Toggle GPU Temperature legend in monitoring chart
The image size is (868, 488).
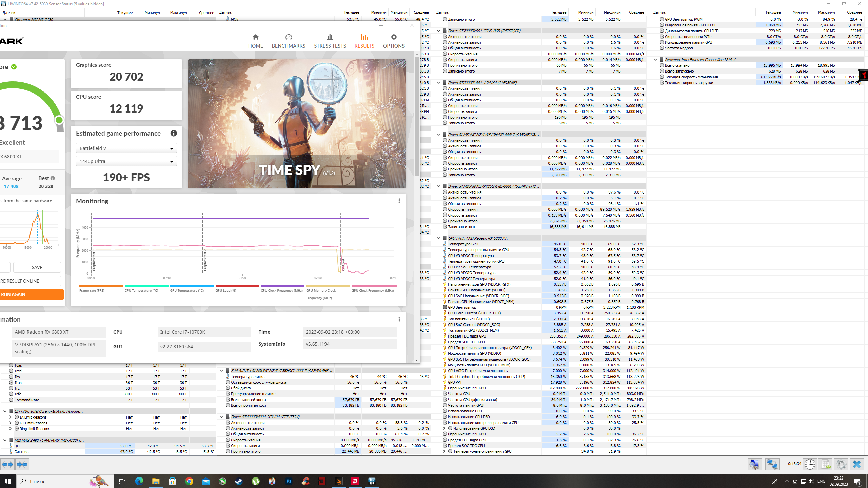(187, 291)
